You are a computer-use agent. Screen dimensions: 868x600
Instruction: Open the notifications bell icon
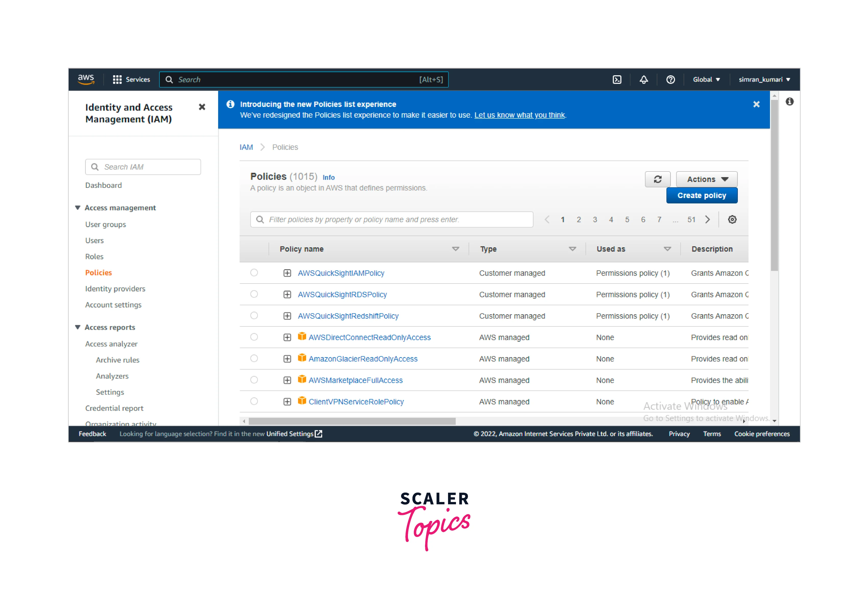[644, 80]
